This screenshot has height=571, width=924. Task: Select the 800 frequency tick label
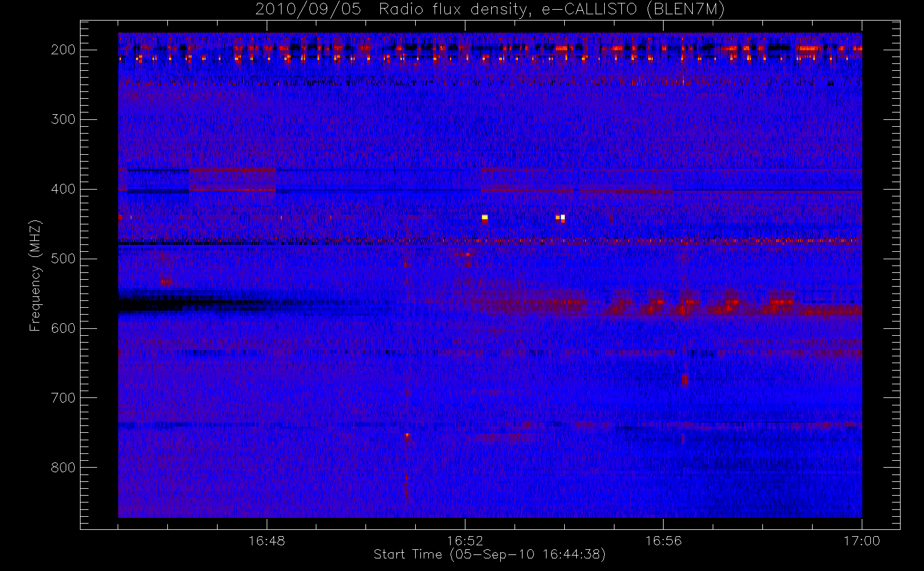[63, 468]
